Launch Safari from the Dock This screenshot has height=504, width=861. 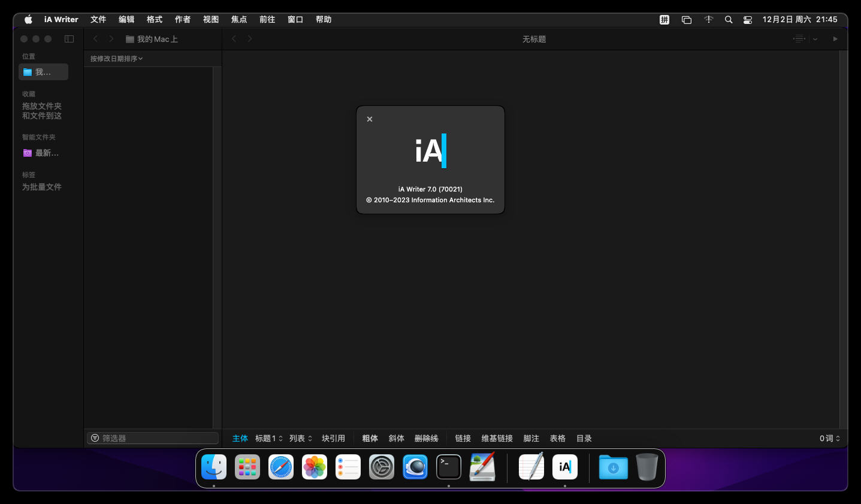coord(281,467)
